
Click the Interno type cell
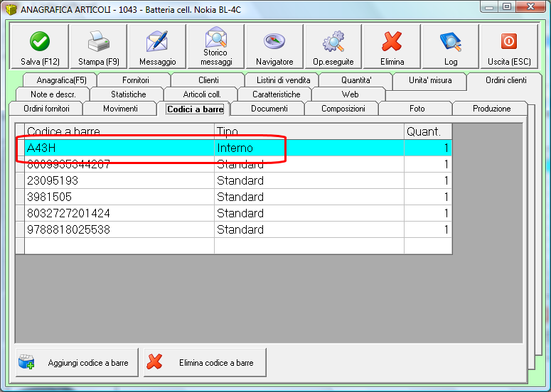coord(309,148)
